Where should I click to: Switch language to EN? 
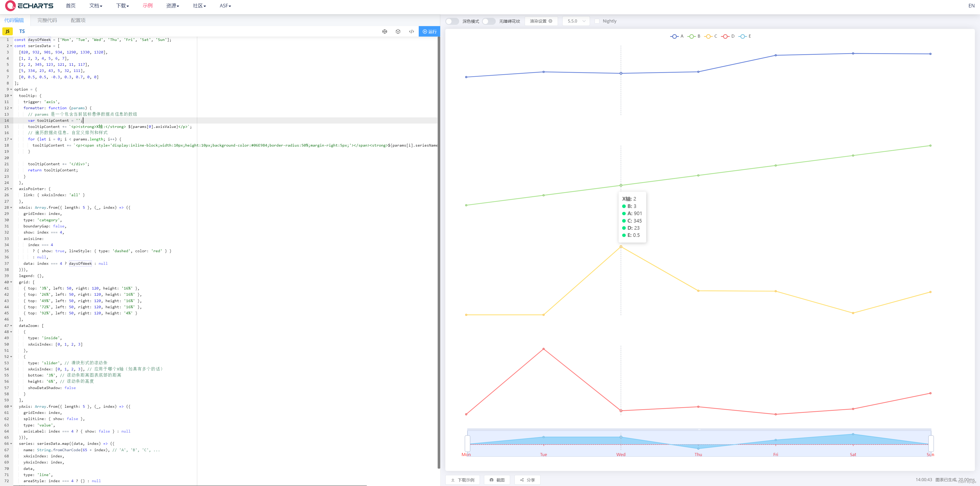click(x=971, y=6)
